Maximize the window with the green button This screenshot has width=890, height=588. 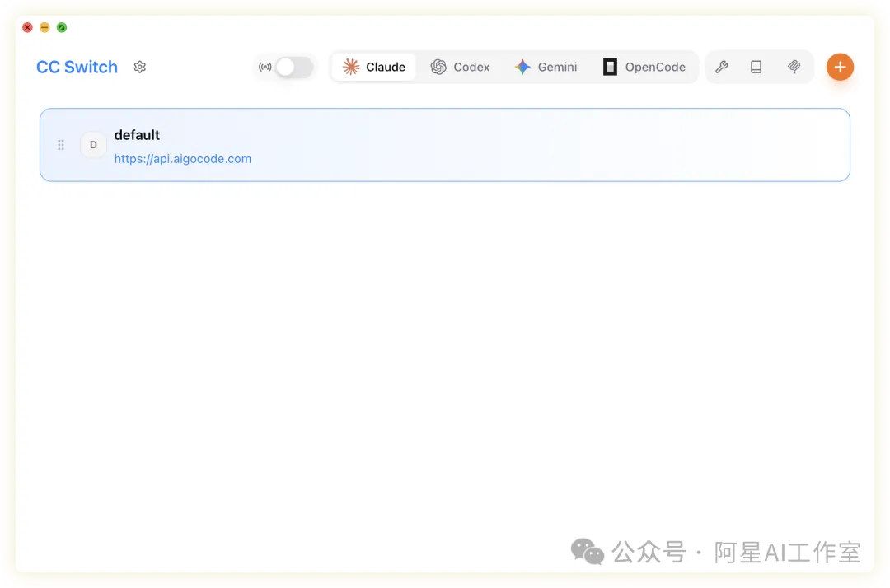point(62,28)
